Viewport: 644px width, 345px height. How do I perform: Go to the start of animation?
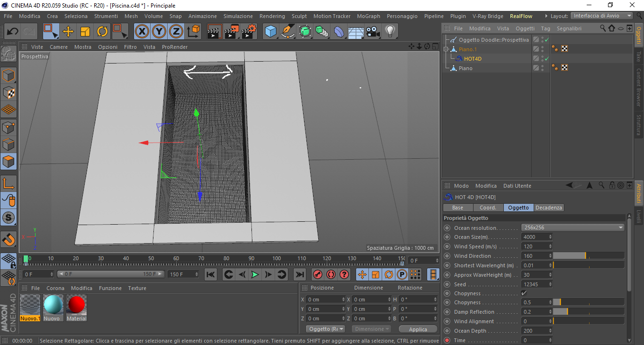click(211, 274)
